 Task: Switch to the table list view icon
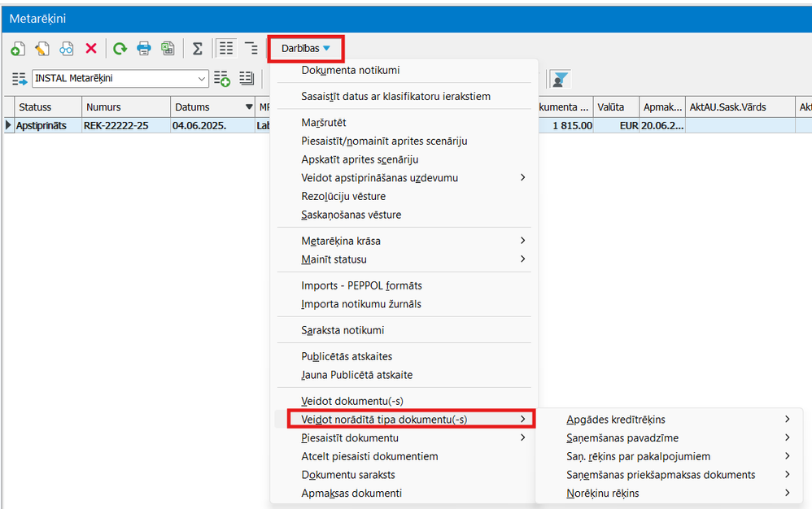(x=226, y=48)
